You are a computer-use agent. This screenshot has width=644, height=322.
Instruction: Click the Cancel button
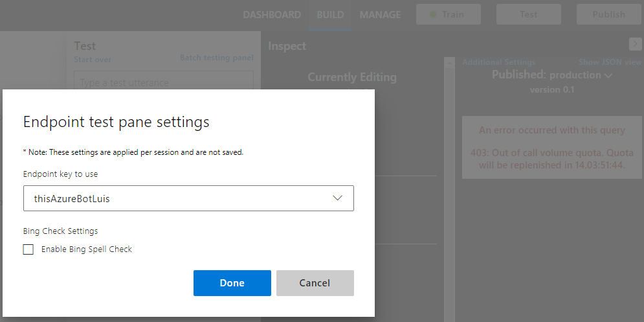tap(315, 283)
